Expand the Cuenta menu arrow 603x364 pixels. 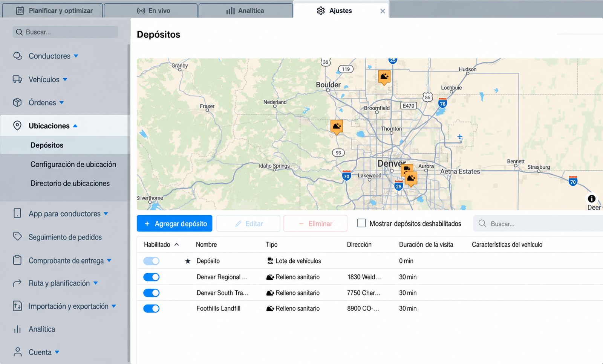(x=57, y=352)
